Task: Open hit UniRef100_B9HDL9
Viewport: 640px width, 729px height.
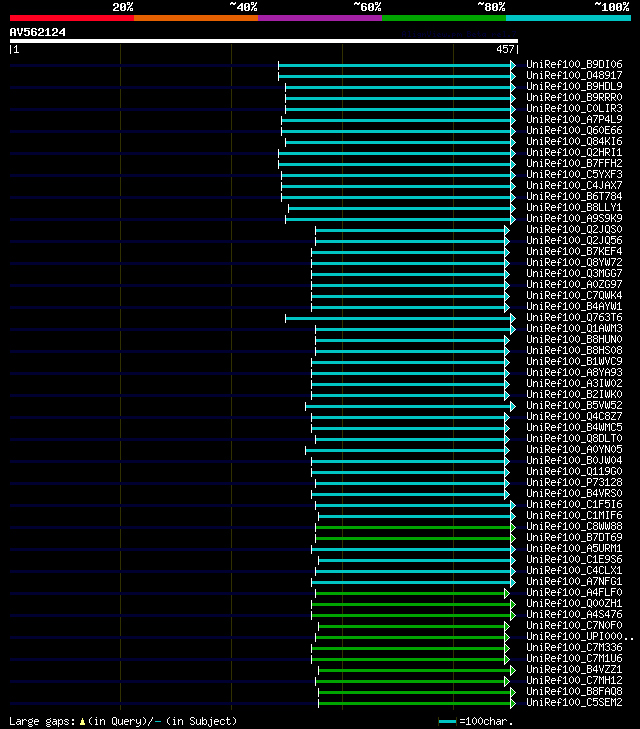Action: 574,86
